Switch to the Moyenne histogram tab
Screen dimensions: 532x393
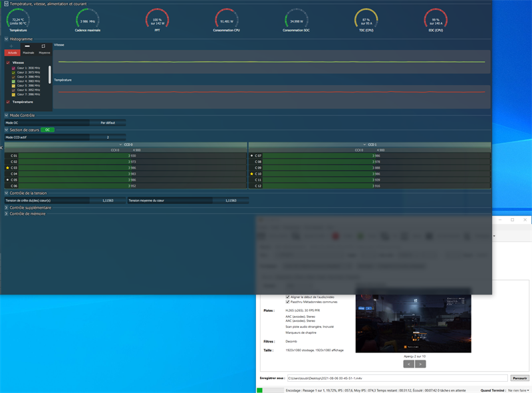(x=44, y=53)
